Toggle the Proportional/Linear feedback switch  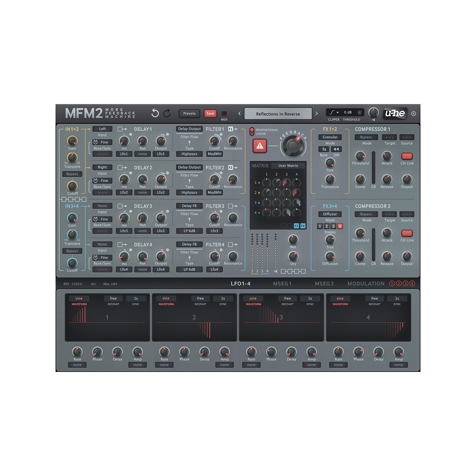252,132
